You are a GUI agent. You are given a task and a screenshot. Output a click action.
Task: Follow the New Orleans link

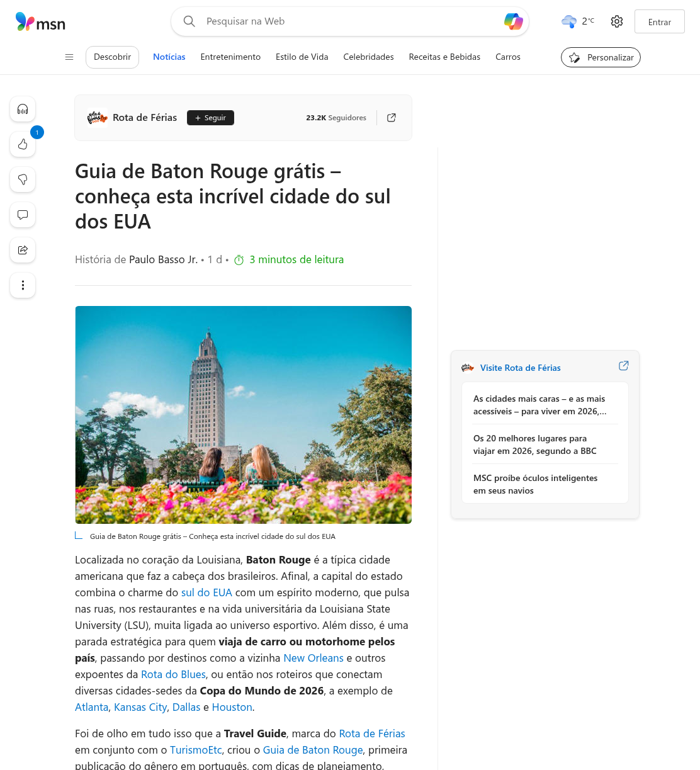click(x=313, y=658)
